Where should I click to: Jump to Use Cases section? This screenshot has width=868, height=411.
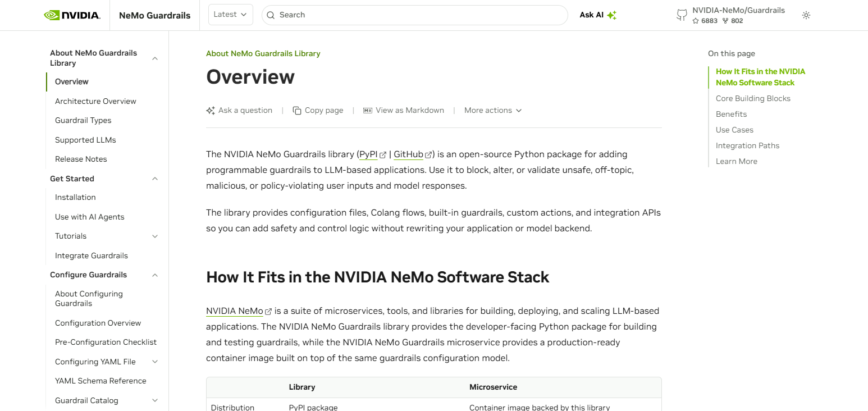pyautogui.click(x=734, y=130)
